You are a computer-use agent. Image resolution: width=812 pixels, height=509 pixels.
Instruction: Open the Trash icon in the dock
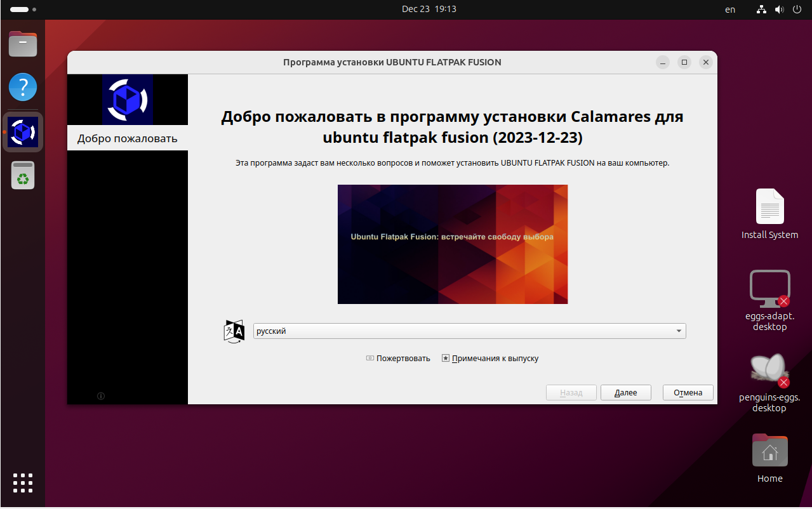pyautogui.click(x=23, y=175)
